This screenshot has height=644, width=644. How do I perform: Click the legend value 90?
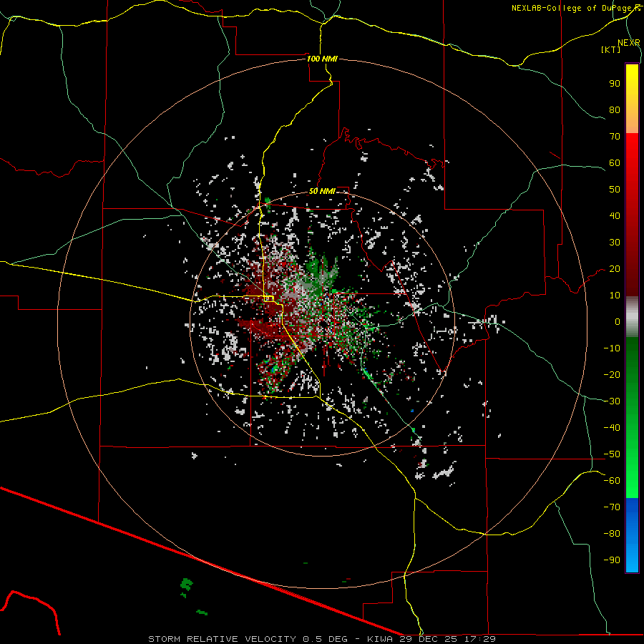615,84
